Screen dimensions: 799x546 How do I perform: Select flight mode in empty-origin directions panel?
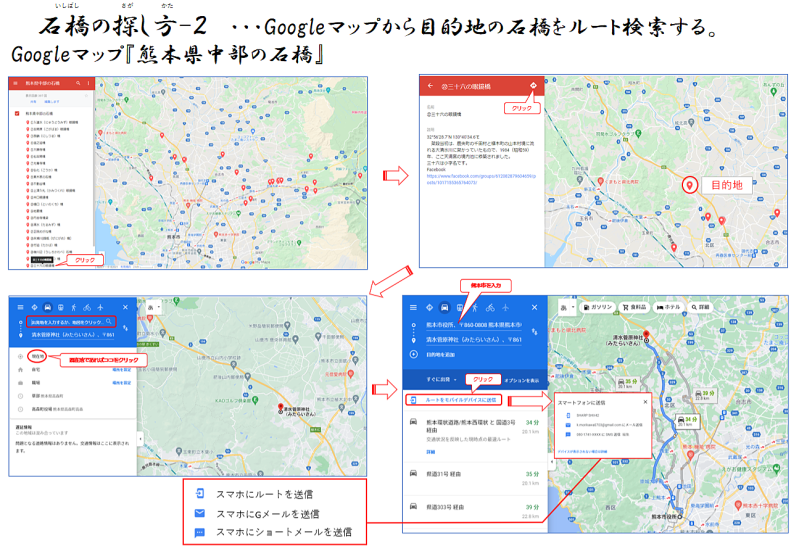[100, 307]
